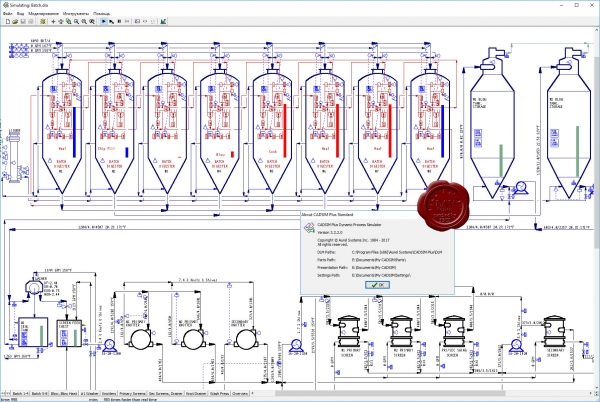Switch to the Knot Drainer tab
The width and height of the screenshot is (600, 402).
(196, 394)
